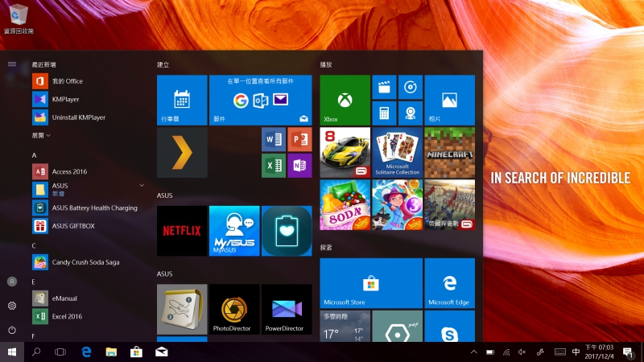Open Mail from the taskbar
This screenshot has width=644, height=362.
point(162,352)
